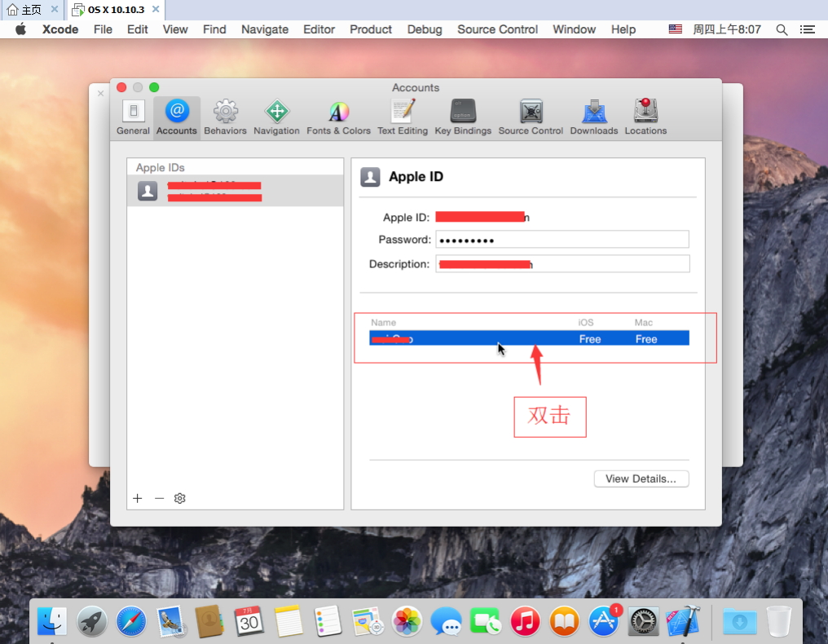This screenshot has width=828, height=644.
Task: Select the team row with Free status
Action: 529,338
